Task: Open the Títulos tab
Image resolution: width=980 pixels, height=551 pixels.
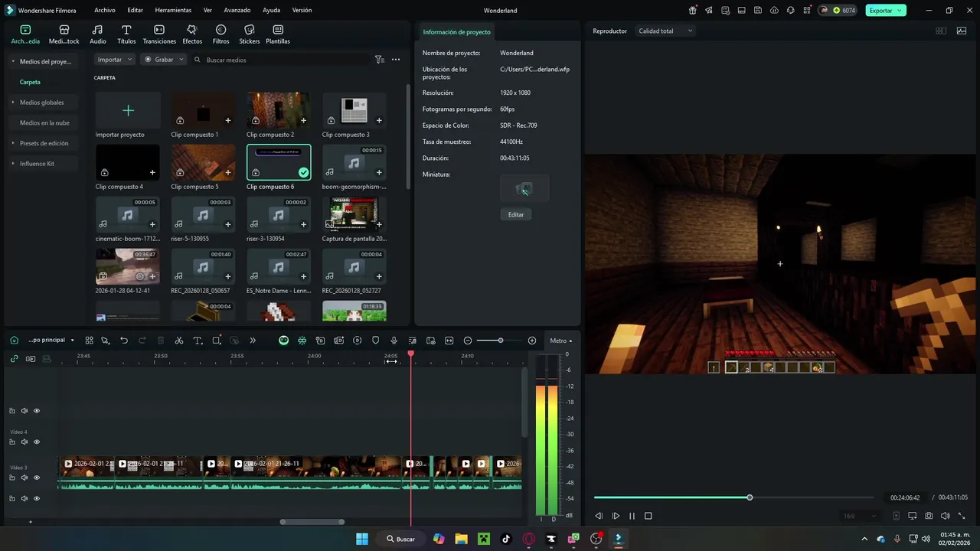Action: click(126, 34)
